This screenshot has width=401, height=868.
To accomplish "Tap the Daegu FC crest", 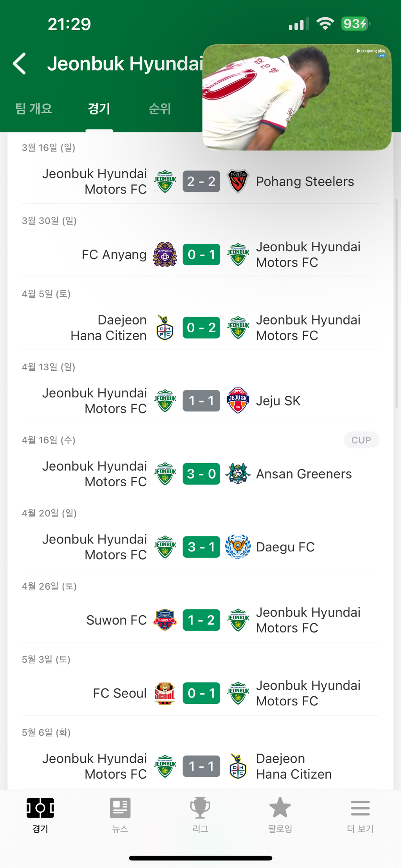I will [x=238, y=547].
